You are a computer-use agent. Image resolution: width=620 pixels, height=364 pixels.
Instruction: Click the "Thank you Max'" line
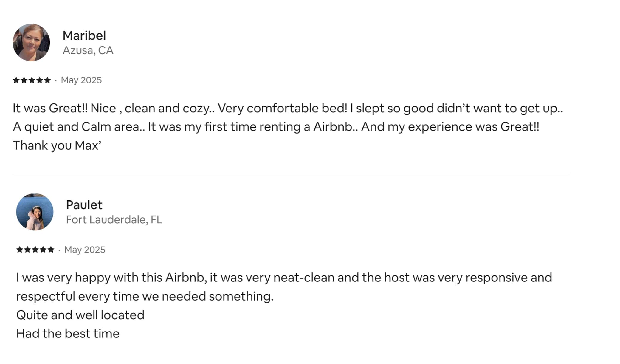click(x=57, y=145)
